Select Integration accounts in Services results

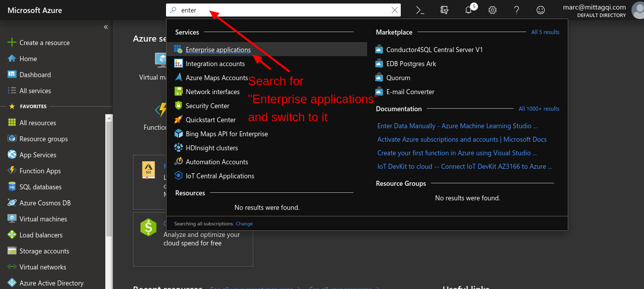[x=215, y=64]
